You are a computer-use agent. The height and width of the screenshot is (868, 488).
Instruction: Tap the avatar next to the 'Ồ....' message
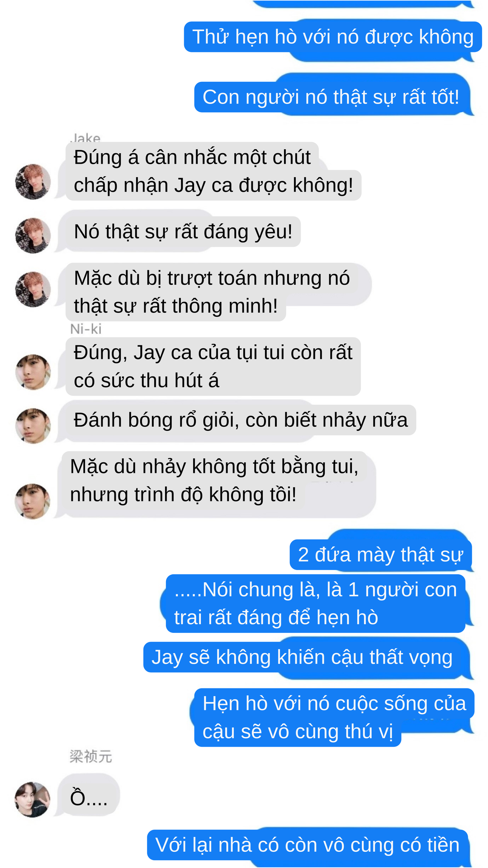pyautogui.click(x=33, y=800)
